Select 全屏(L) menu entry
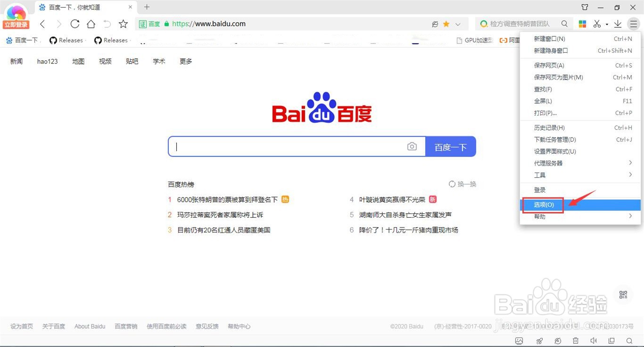The image size is (644, 347). [x=580, y=101]
